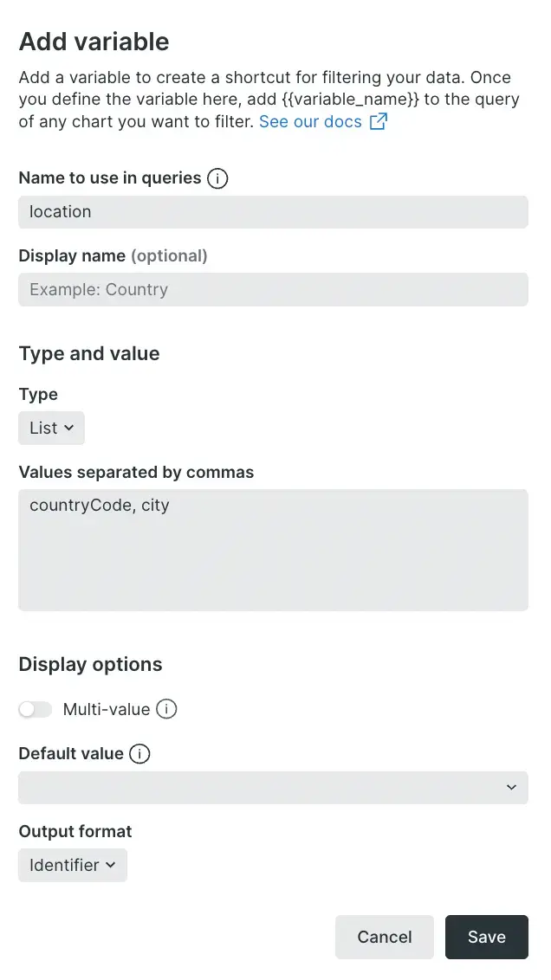
Task: Click chevron on the Identifier selector
Action: click(x=111, y=865)
